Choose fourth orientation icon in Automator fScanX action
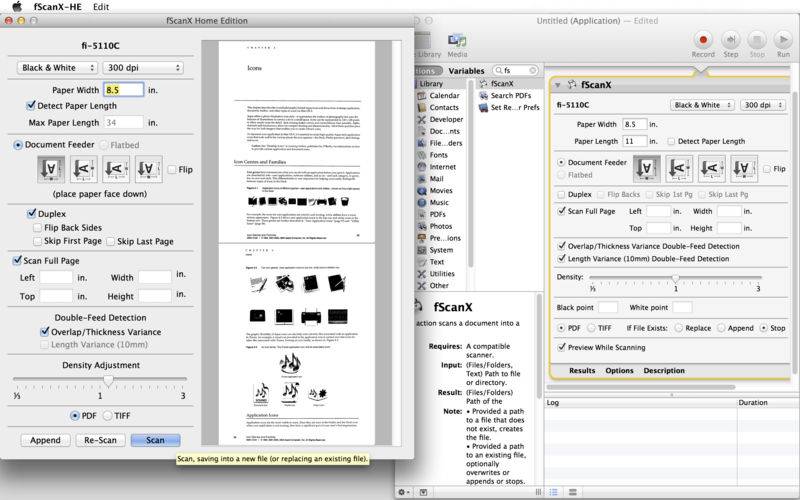 pos(744,169)
